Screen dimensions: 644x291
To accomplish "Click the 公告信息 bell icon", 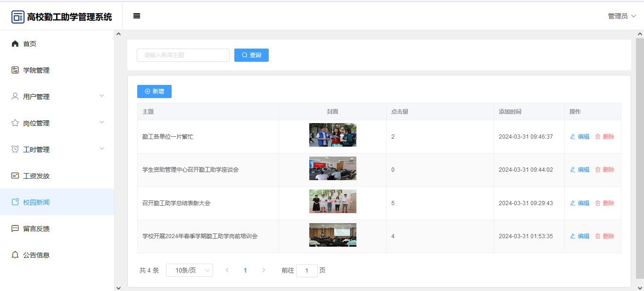I will [x=15, y=255].
